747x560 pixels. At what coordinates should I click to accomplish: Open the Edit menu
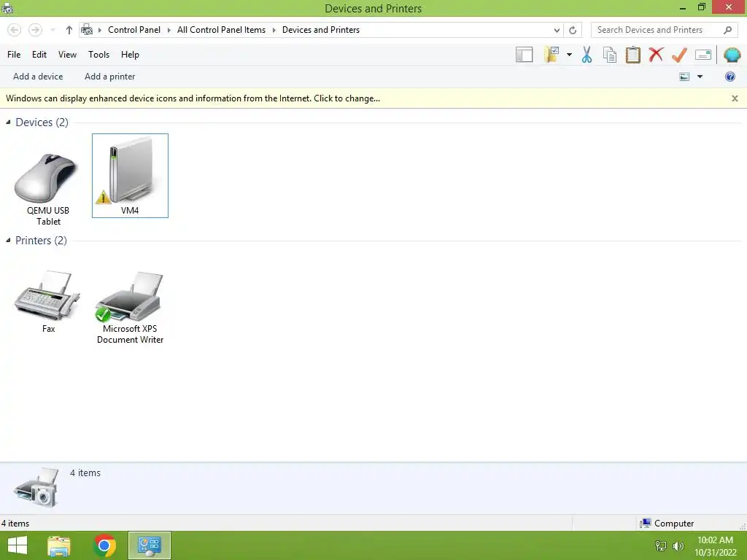tap(39, 54)
